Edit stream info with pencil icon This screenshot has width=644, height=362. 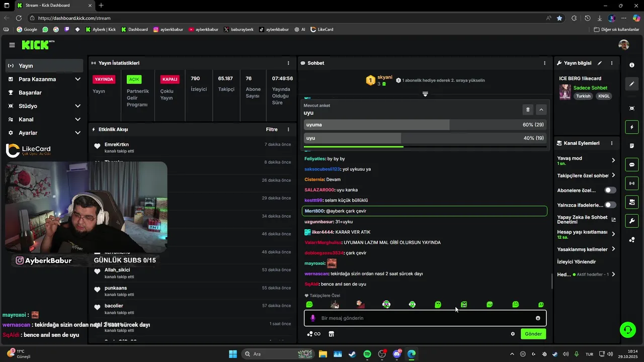600,63
